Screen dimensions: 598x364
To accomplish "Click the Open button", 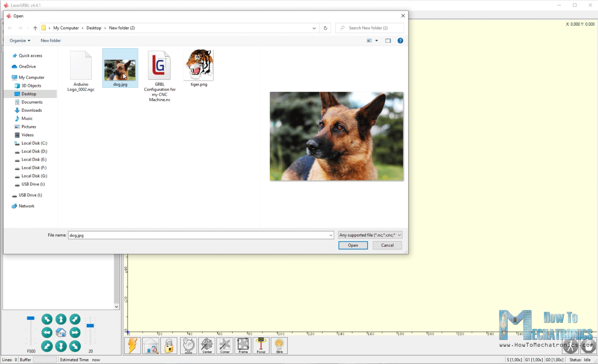I will click(353, 246).
